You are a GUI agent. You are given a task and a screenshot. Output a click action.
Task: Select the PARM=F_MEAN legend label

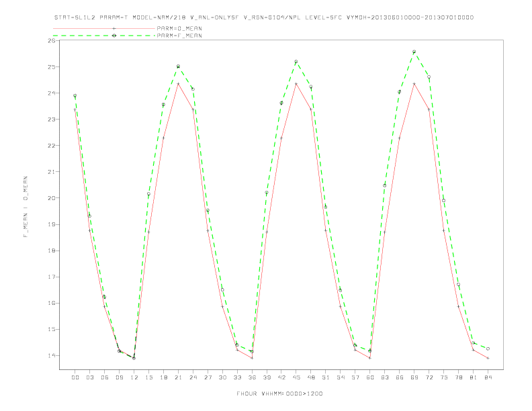click(179, 36)
